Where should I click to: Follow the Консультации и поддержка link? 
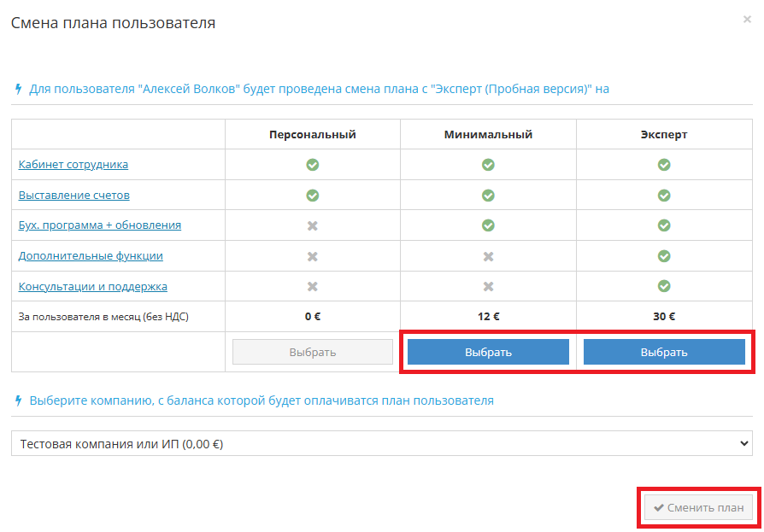tap(93, 287)
